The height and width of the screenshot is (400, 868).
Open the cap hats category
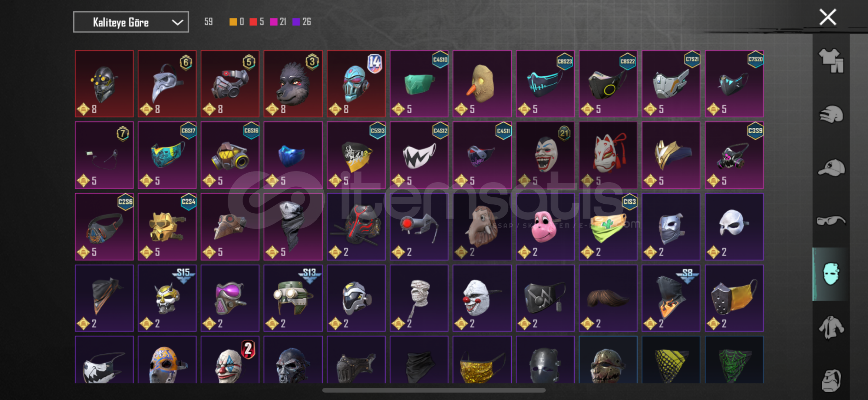831,168
